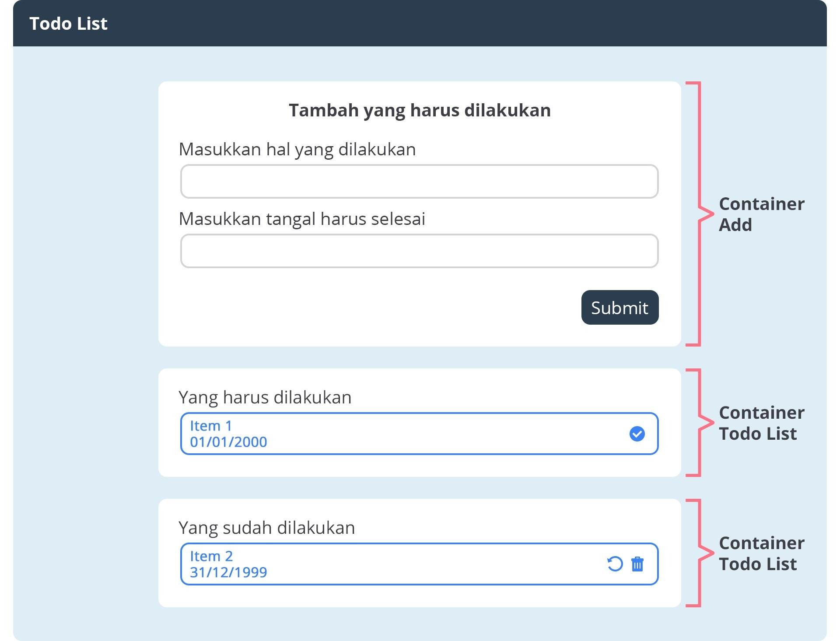Image resolution: width=840 pixels, height=641 pixels.
Task: Click the 'Tambah yang harus dilakukan' heading
Action: [x=420, y=110]
